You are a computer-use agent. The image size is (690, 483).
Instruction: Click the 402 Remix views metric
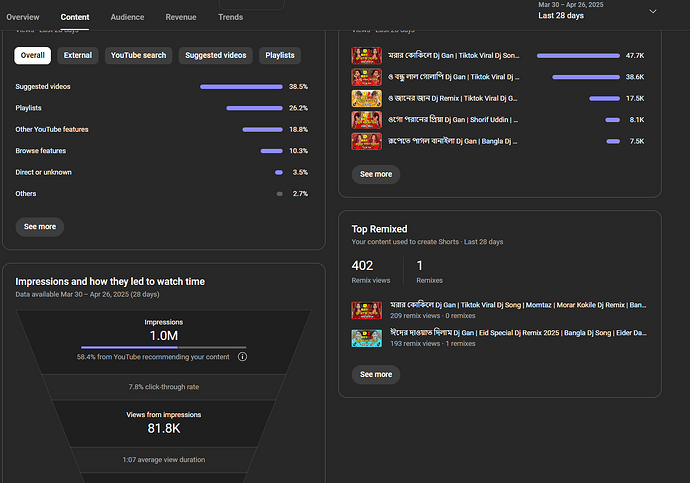point(371,271)
